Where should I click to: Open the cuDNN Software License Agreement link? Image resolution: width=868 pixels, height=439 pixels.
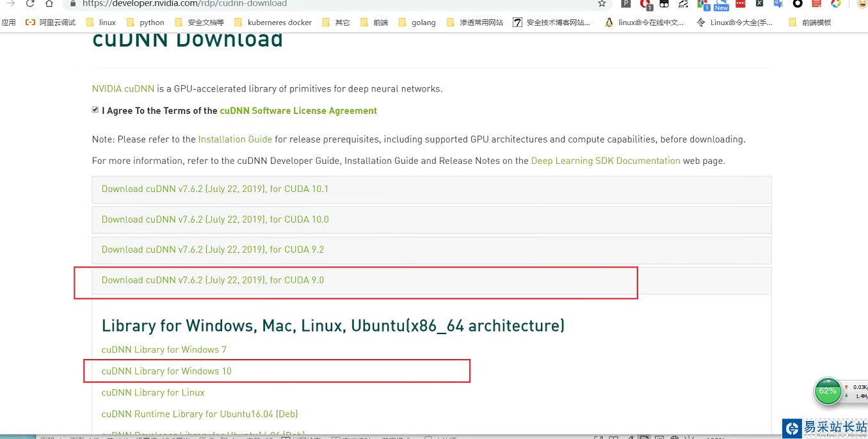(298, 111)
